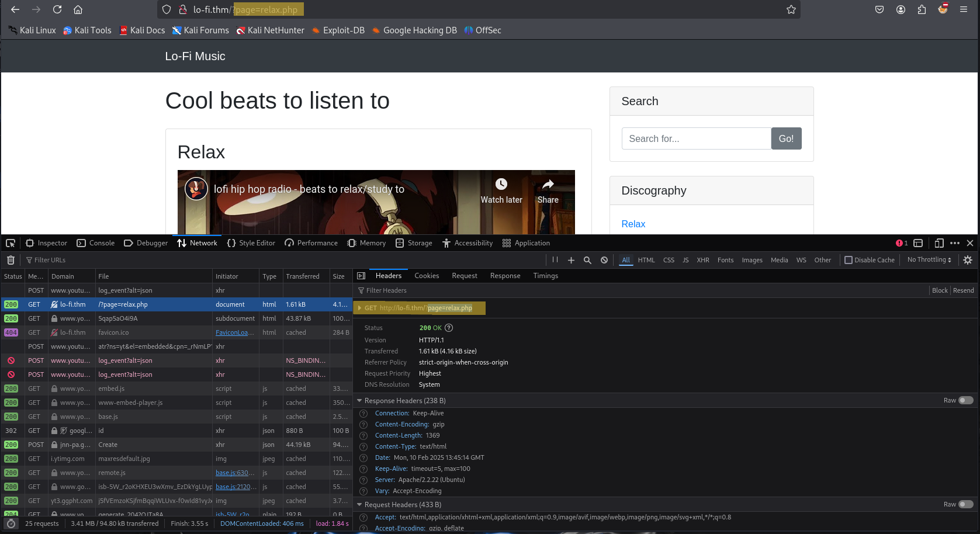The height and width of the screenshot is (534, 980).
Task: Open the extensions puzzle icon
Action: (x=922, y=9)
